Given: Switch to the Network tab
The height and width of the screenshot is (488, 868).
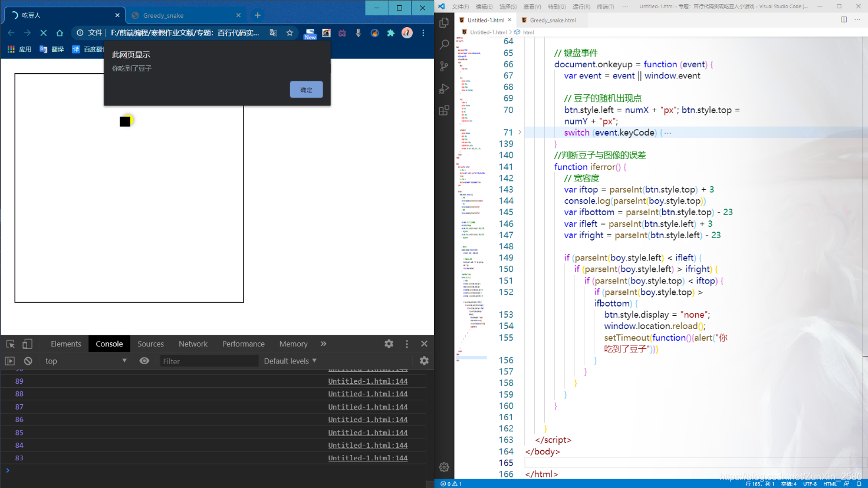Looking at the screenshot, I should [193, 344].
